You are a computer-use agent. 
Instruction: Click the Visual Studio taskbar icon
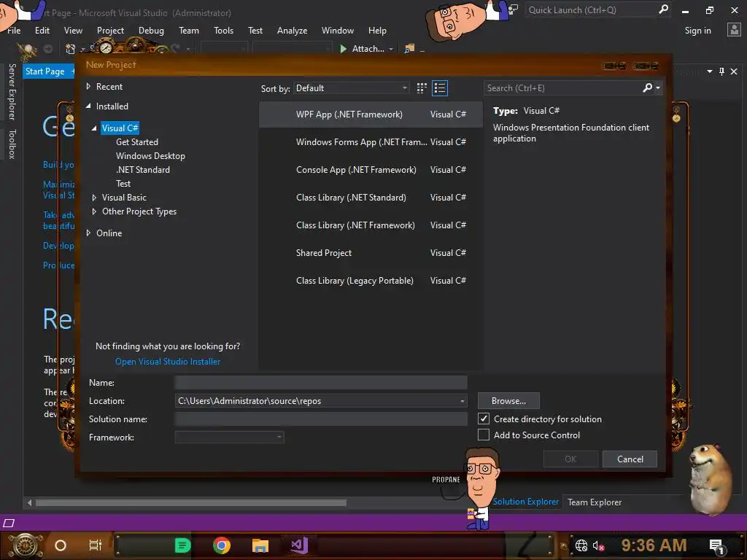click(x=299, y=545)
